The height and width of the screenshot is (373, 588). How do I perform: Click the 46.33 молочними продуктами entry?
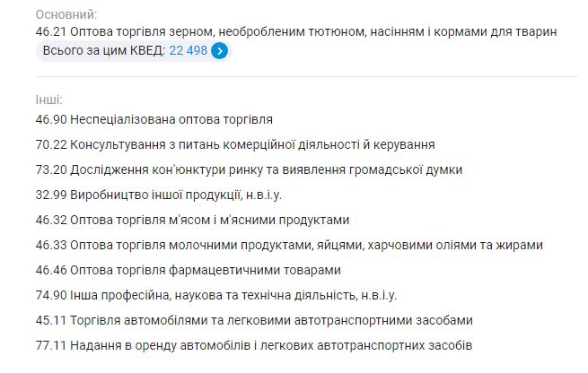[x=286, y=244]
